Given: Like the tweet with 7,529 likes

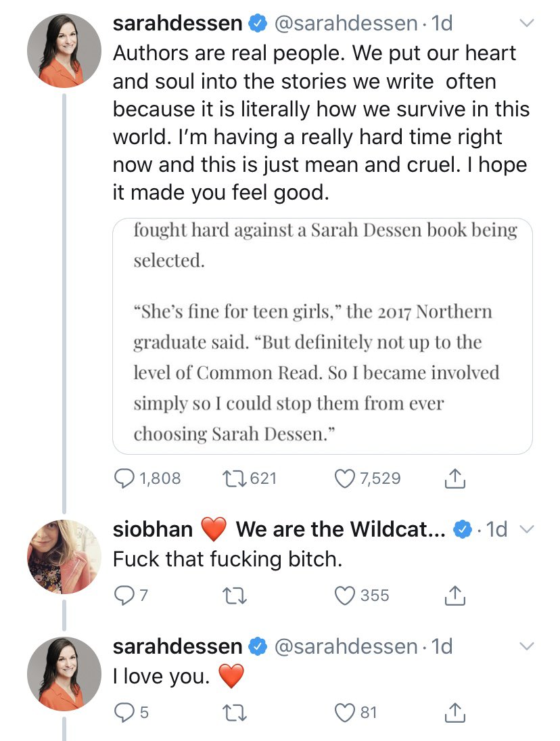Looking at the screenshot, I should tap(346, 478).
